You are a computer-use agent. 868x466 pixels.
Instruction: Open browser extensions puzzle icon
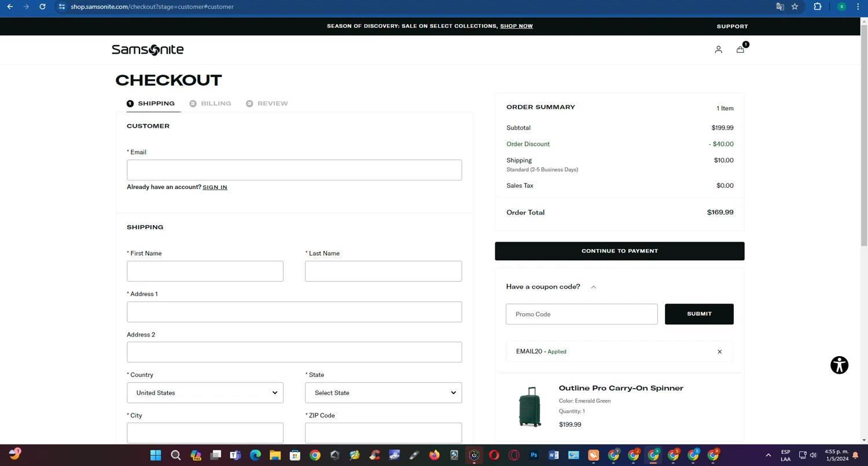[x=817, y=6]
